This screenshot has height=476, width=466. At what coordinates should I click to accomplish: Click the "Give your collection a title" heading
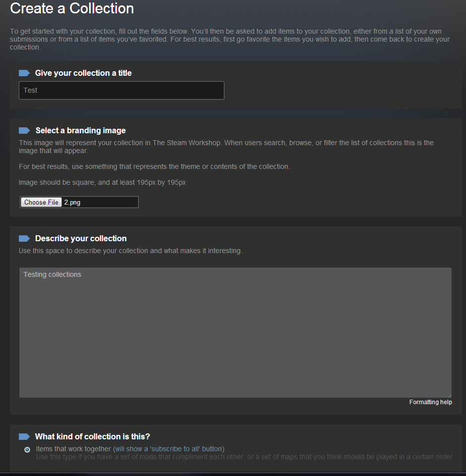(x=83, y=73)
